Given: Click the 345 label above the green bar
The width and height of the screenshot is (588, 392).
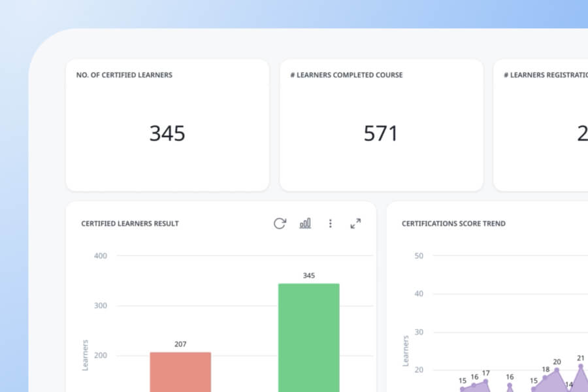Looking at the screenshot, I should click(x=308, y=275).
